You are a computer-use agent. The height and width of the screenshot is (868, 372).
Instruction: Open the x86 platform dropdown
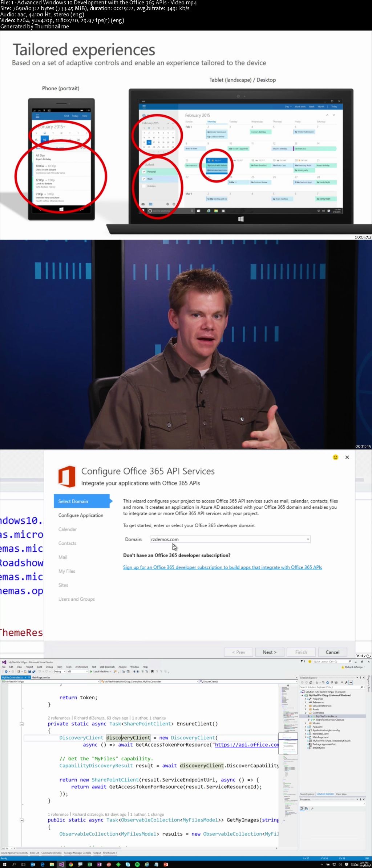78,672
